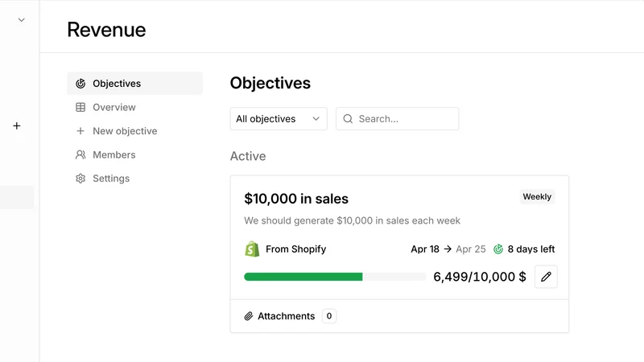Open Overview in the sidebar menu
644x362 pixels.
click(134, 107)
